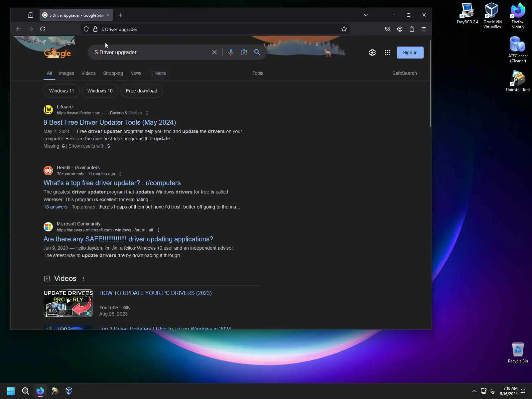This screenshot has height=399, width=532.
Task: Open Reddit top free driver updater thread
Action: click(x=112, y=183)
